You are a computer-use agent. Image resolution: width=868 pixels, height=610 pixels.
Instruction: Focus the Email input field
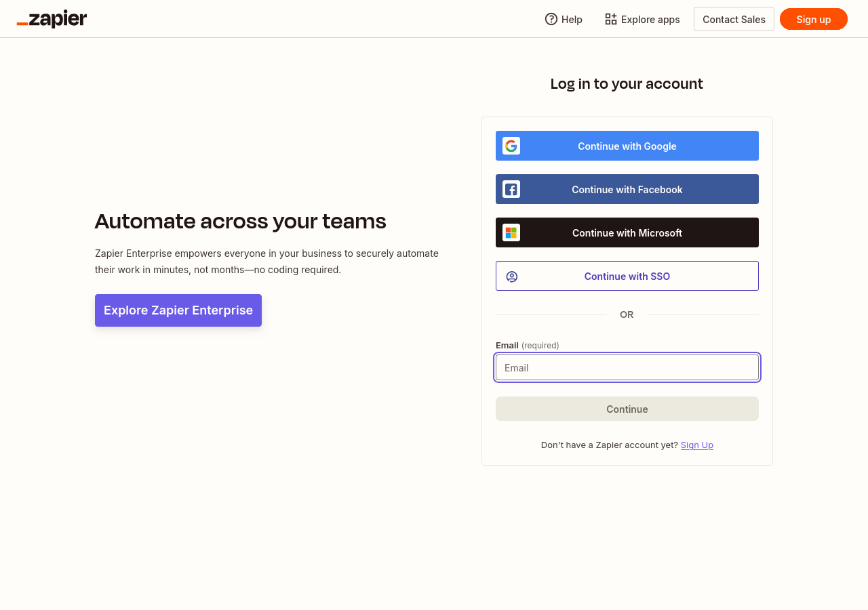coord(627,367)
